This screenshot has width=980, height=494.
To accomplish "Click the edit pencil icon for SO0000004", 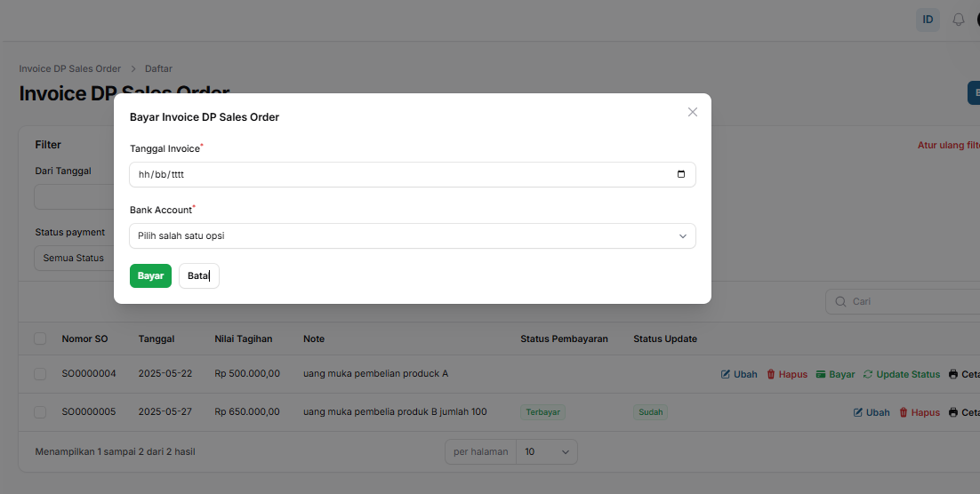I will (x=726, y=374).
